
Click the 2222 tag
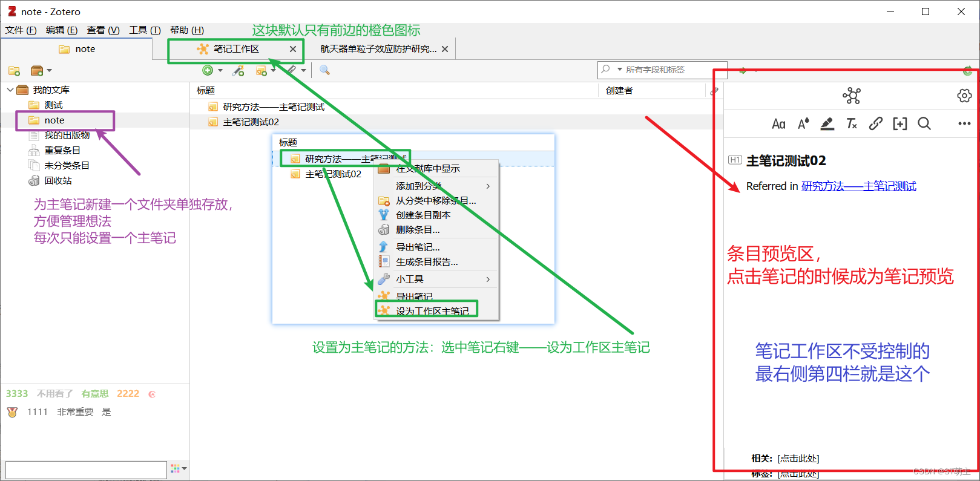[x=128, y=394]
